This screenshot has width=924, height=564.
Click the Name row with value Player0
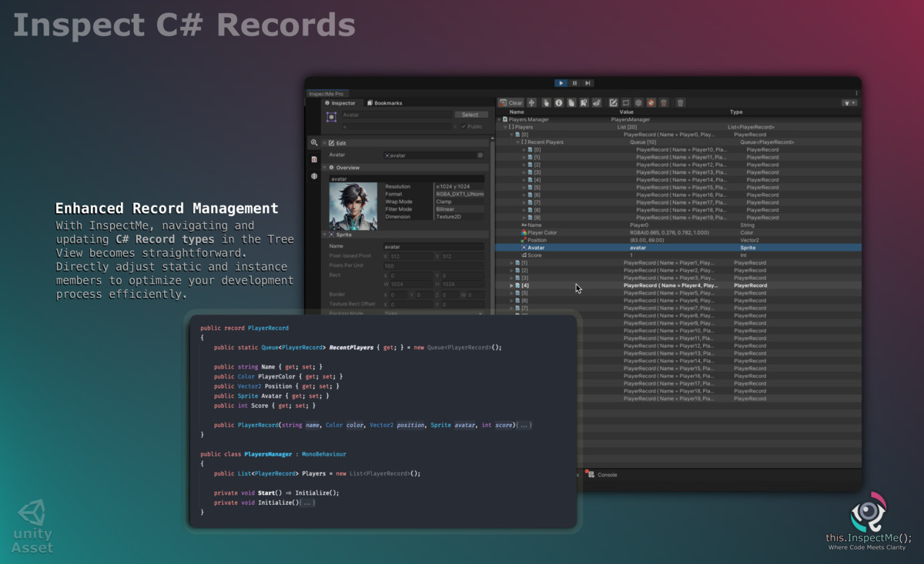point(678,225)
